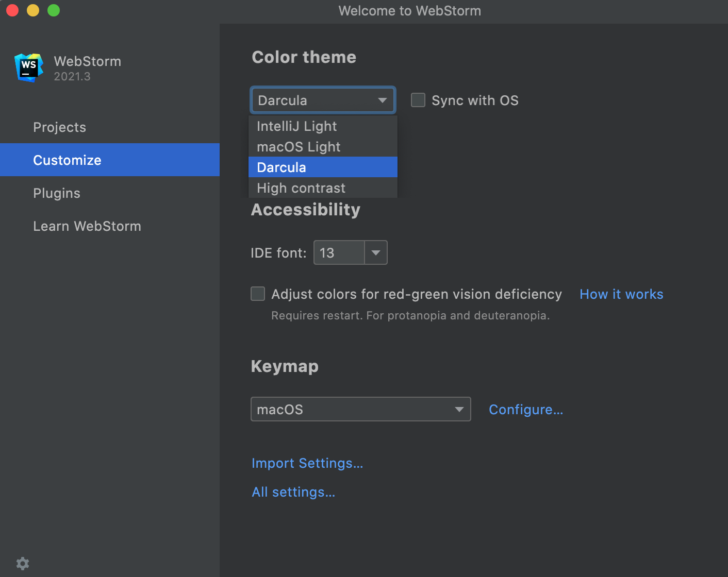This screenshot has height=577, width=728.
Task: Open the settings gear menu
Action: point(23,563)
